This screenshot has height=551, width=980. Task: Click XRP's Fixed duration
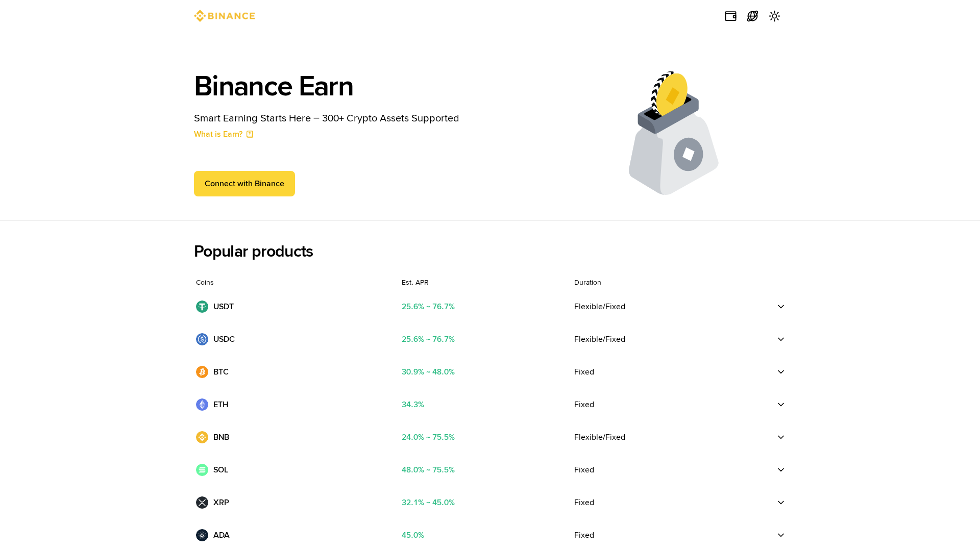tap(584, 503)
